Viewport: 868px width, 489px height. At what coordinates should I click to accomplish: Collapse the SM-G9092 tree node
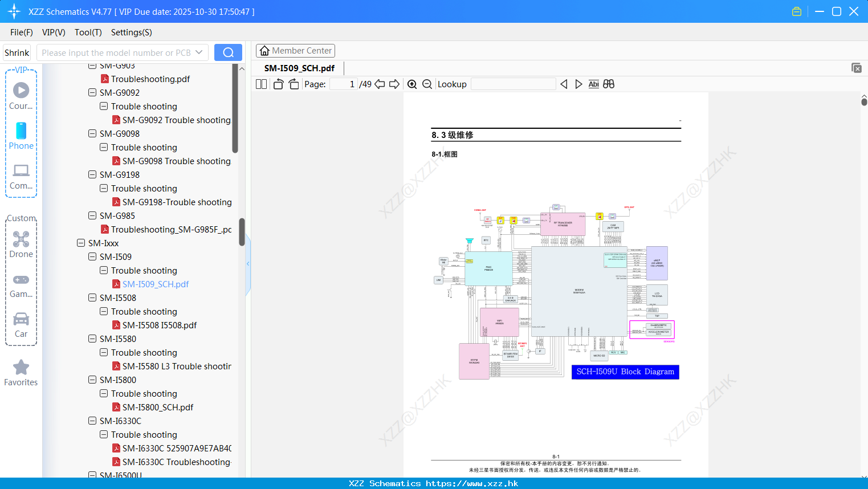click(92, 92)
